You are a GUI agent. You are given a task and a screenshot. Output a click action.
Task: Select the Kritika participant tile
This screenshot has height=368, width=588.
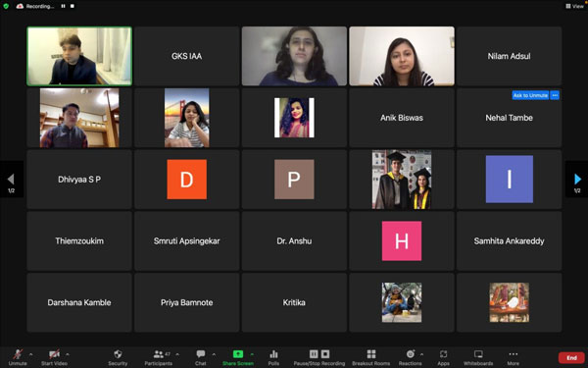pyautogui.click(x=294, y=302)
